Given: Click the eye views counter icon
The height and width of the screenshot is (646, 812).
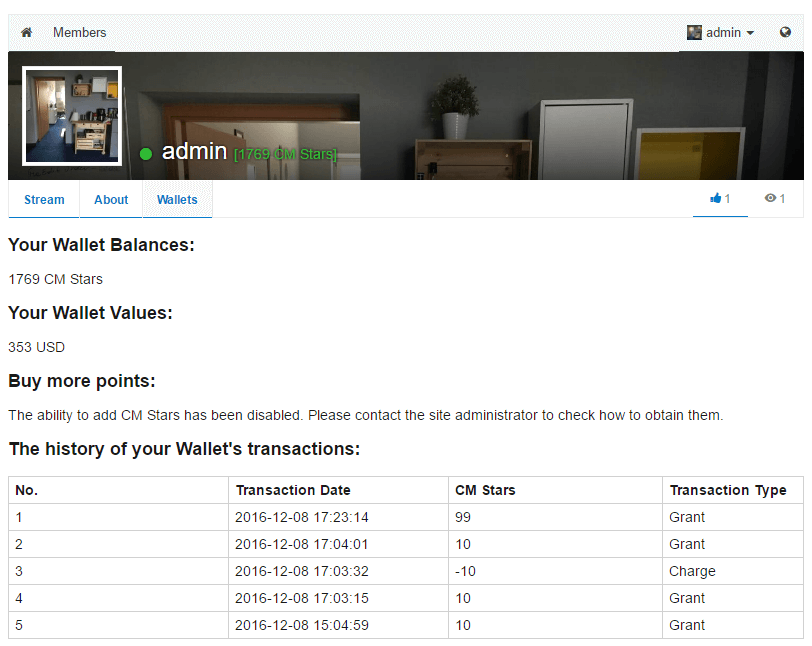Looking at the screenshot, I should [x=770, y=199].
